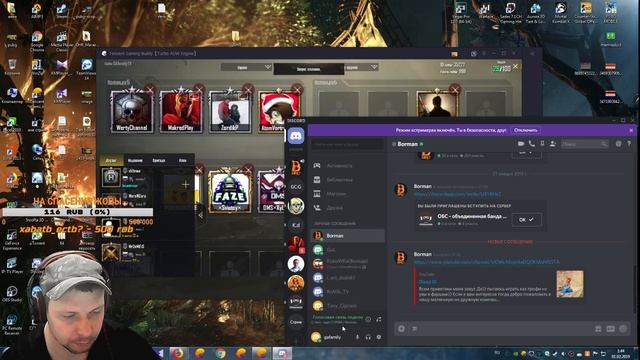The image size is (640, 360).
Task: Open the GCG server in Discord
Action: pos(296,187)
